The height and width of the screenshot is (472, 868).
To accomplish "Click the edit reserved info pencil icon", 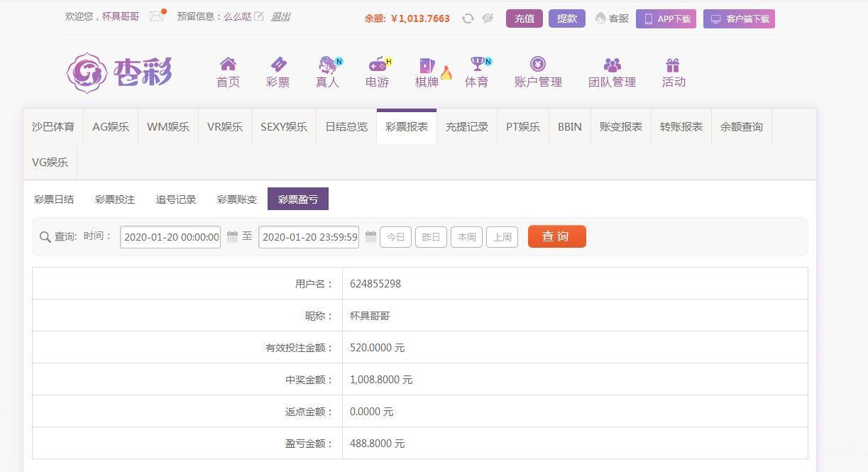I will point(260,16).
